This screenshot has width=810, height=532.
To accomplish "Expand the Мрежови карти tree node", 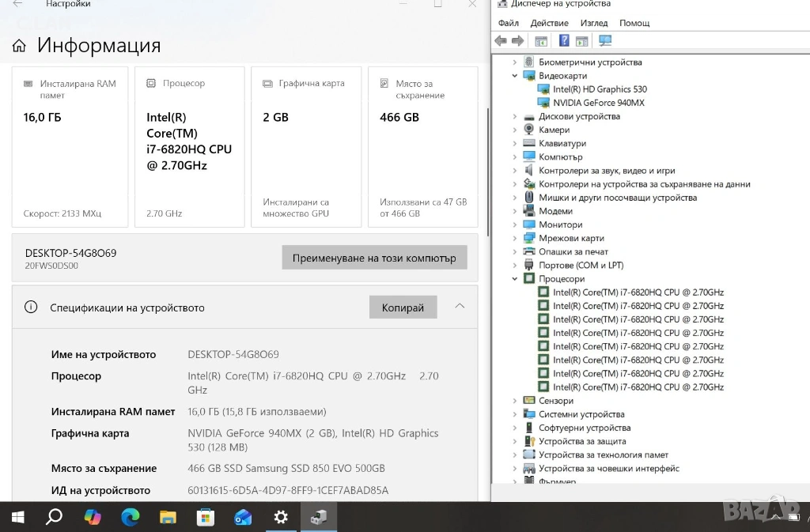I will coord(515,238).
